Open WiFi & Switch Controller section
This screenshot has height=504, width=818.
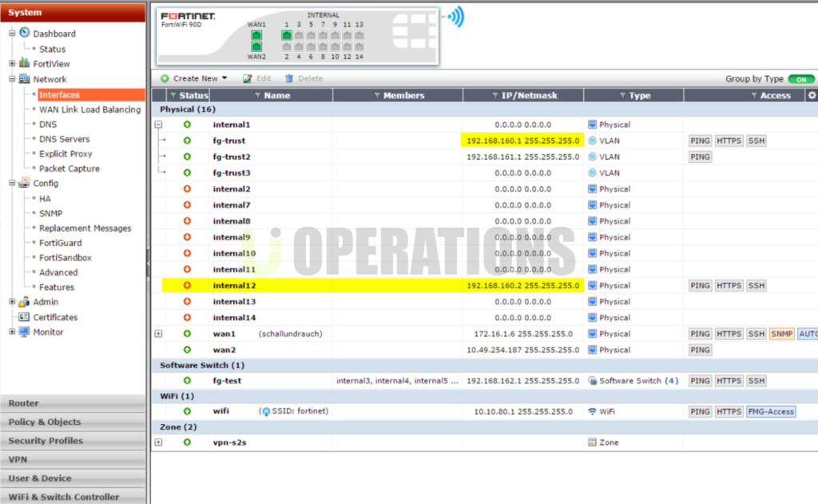[x=73, y=496]
